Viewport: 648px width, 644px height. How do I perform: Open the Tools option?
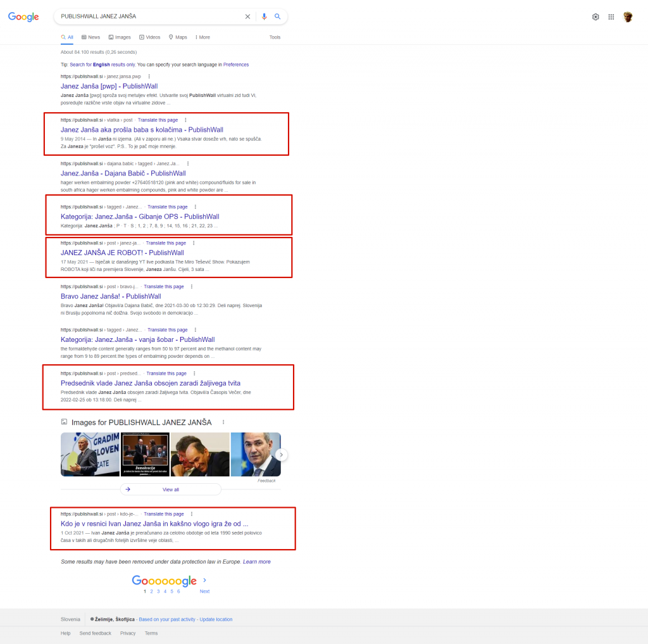click(275, 37)
